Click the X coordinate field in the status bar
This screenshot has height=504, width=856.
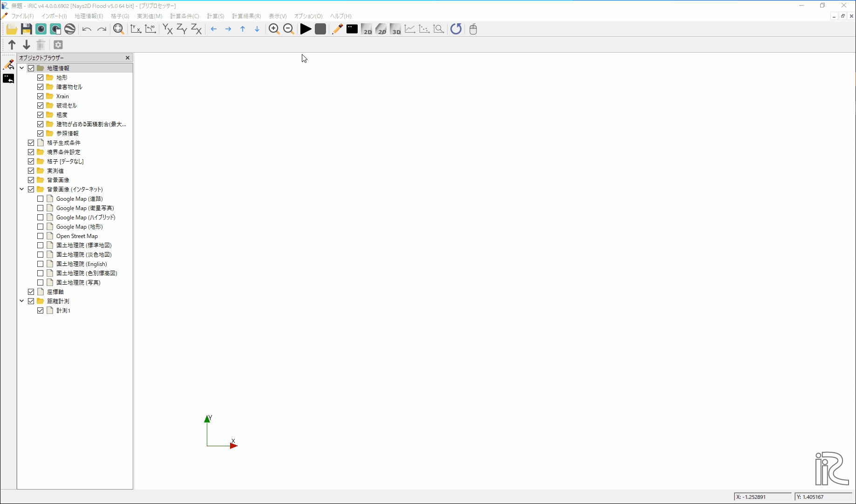763,497
